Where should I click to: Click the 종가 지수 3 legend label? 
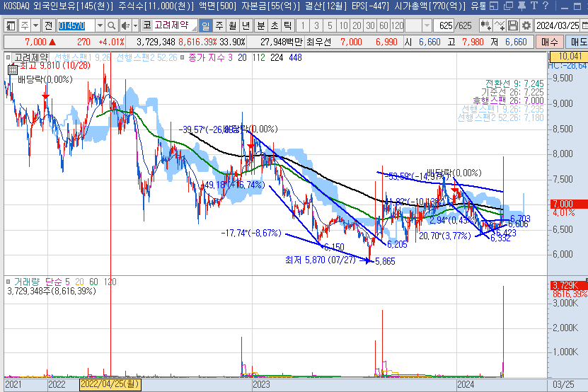pos(210,57)
